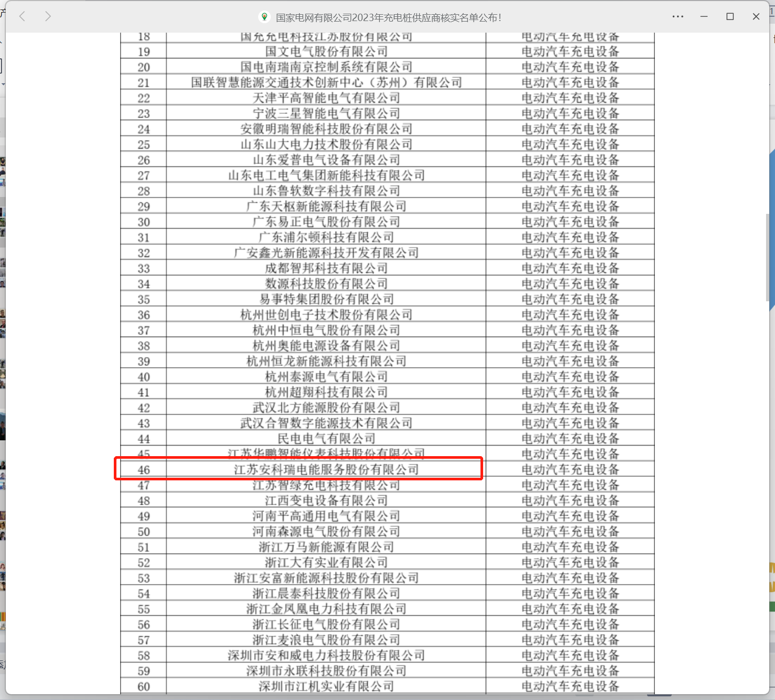
Task: Select 山东电工电气集团新能科技有限公司
Action: click(327, 175)
